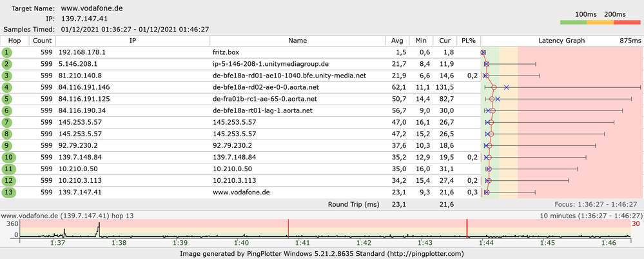Screen dimensions: 644x259
Task: Click the blue X current marker in hop 5 graph
Action: click(498, 99)
